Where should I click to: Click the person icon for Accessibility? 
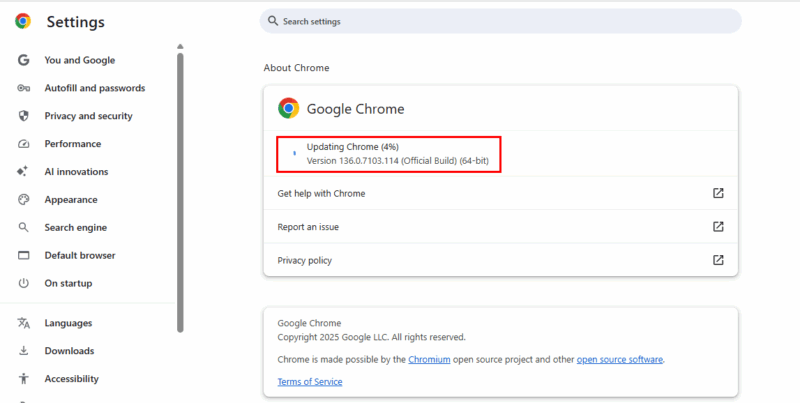coord(23,379)
